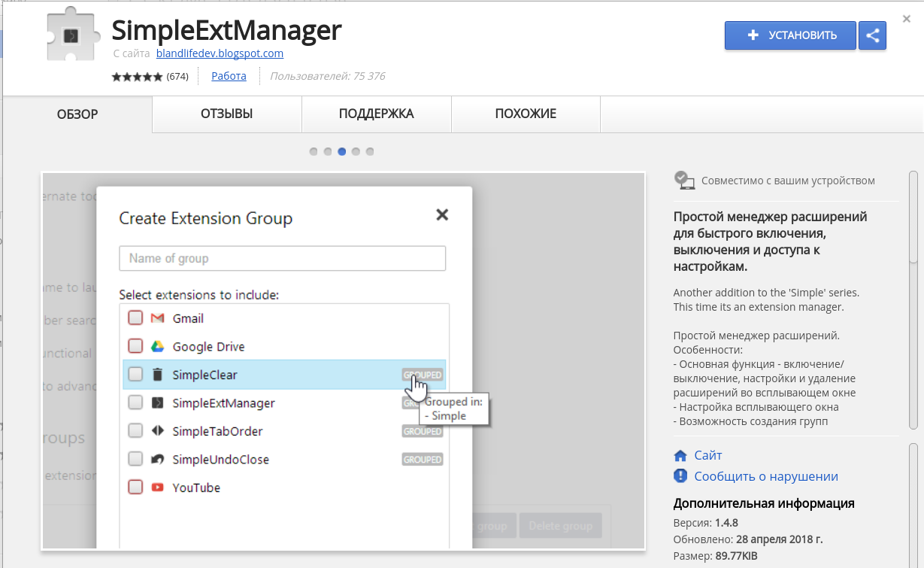Click the report abuse exclamation icon

click(x=680, y=475)
